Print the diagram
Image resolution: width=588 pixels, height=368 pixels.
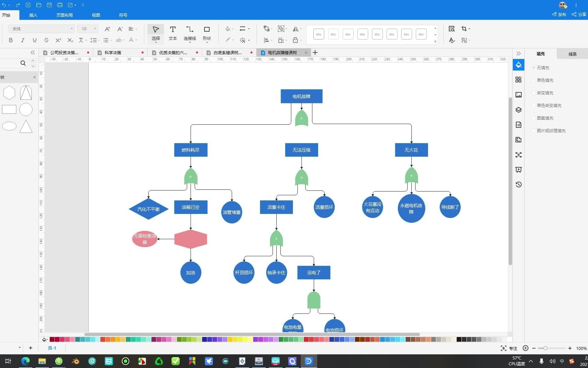pyautogui.click(x=60, y=5)
